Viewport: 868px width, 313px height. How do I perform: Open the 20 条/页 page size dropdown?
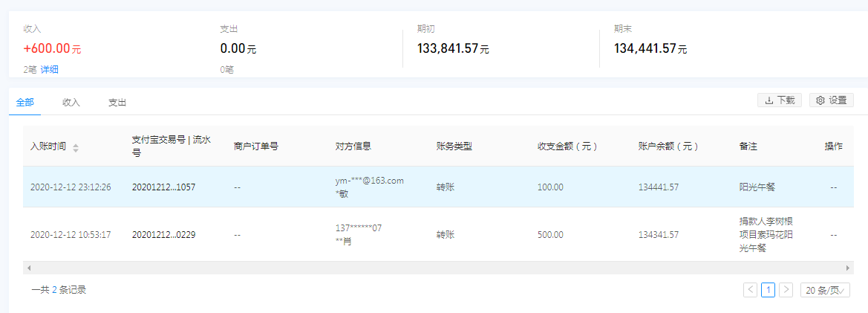825,290
